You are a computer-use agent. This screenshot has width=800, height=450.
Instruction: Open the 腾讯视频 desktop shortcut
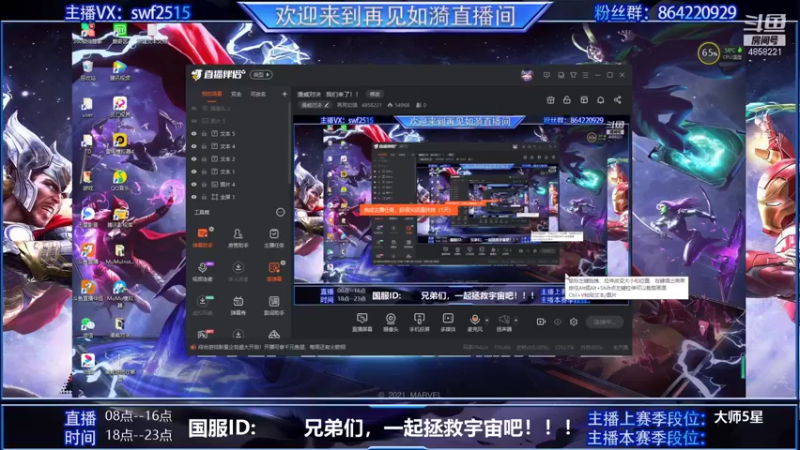coord(119,70)
